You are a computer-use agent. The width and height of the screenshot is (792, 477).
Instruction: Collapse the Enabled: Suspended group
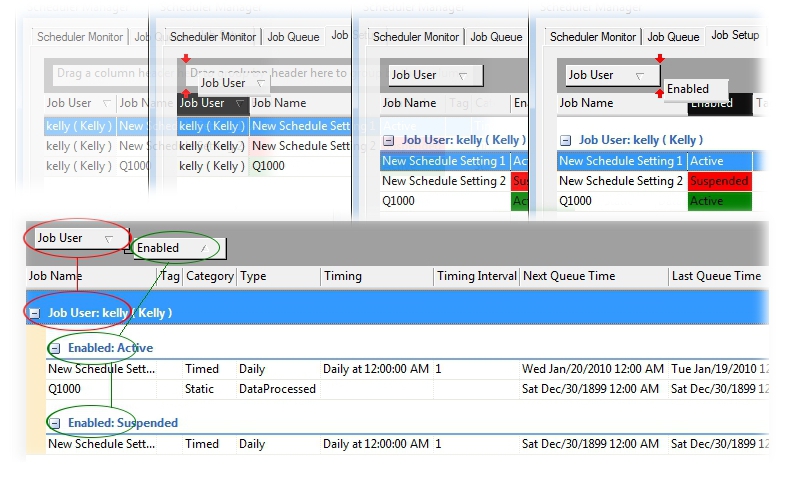(x=56, y=423)
